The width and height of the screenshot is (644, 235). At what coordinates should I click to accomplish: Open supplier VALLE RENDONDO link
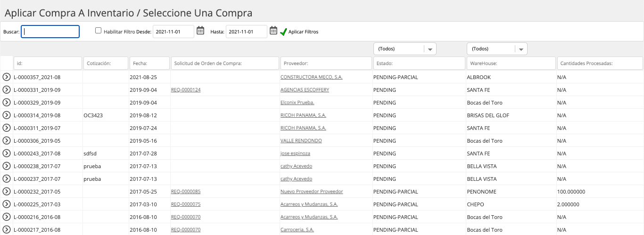pos(301,140)
